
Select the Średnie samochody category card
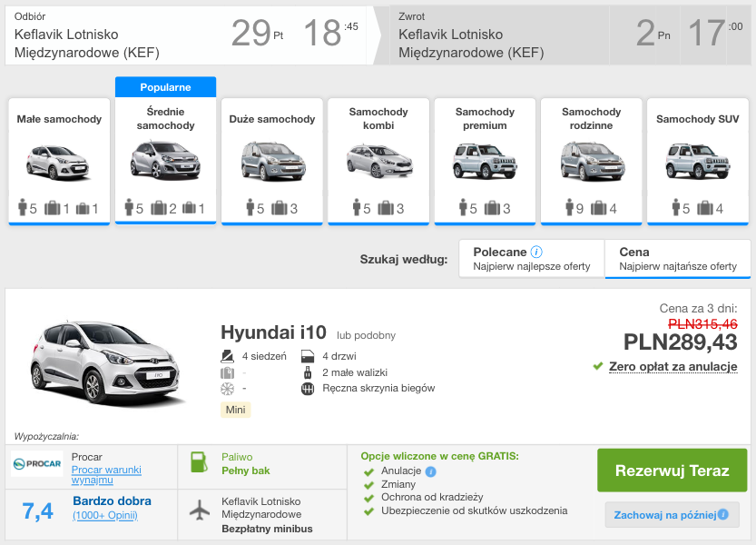[165, 162]
